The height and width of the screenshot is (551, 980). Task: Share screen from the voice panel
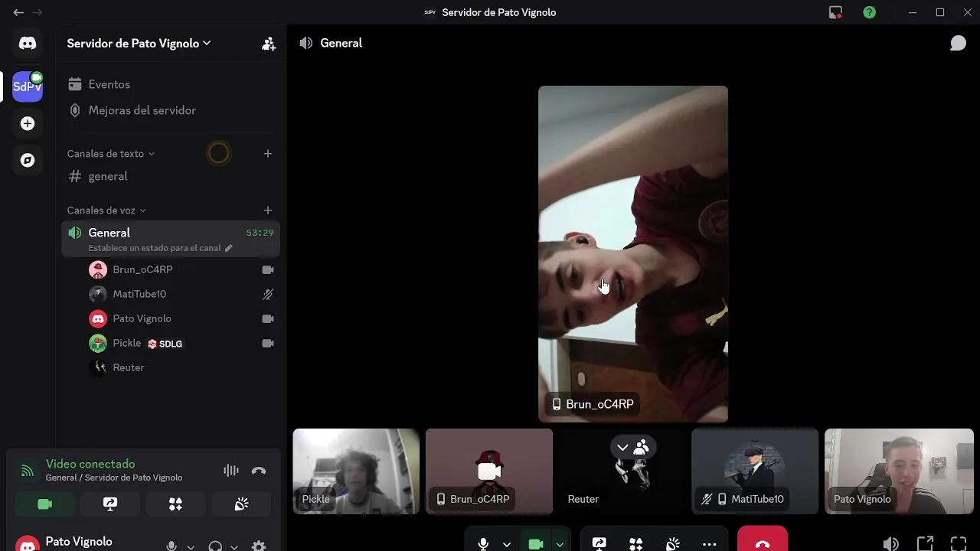110,504
